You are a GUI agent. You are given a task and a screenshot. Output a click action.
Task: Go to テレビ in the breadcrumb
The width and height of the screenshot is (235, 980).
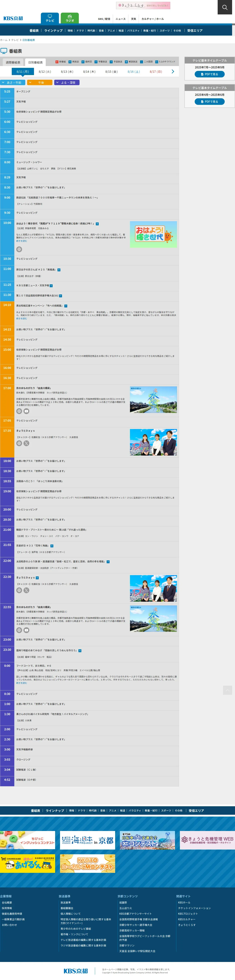(x=15, y=40)
